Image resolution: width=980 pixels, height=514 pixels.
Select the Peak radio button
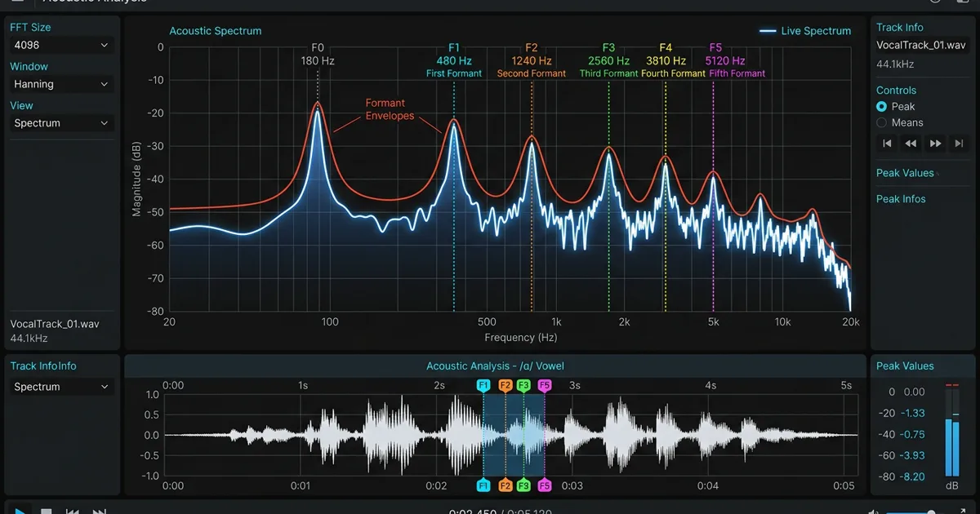pos(881,106)
